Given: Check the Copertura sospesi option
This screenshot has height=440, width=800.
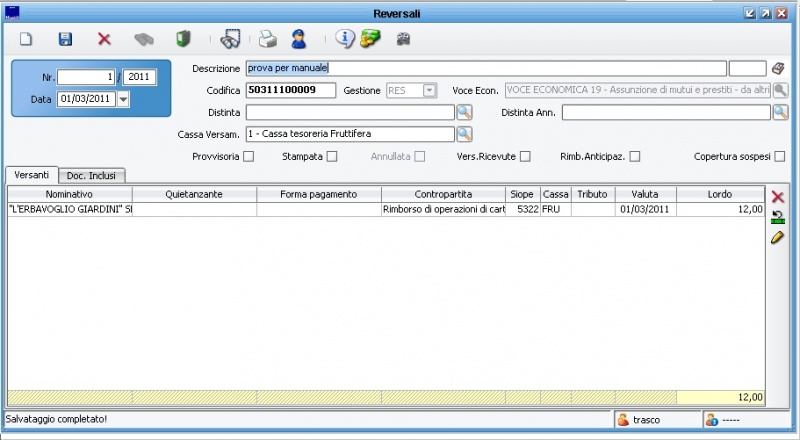Looking at the screenshot, I should coord(779,156).
